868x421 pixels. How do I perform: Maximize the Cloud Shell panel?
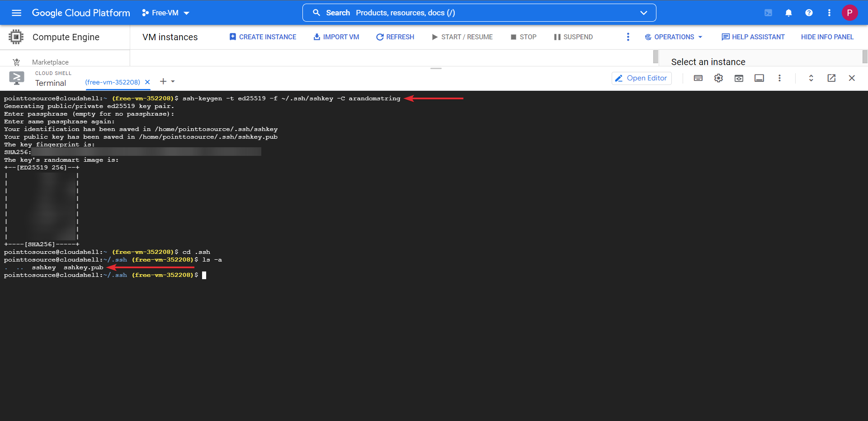tap(811, 78)
